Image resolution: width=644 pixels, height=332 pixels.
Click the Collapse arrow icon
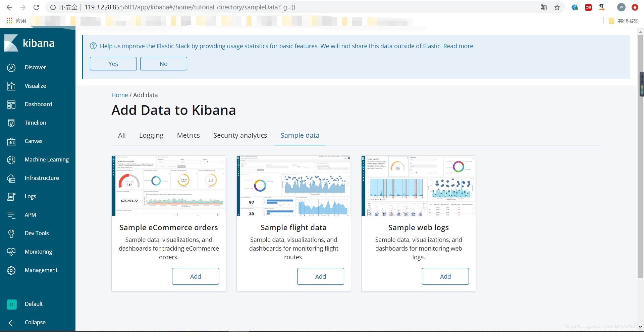11,323
